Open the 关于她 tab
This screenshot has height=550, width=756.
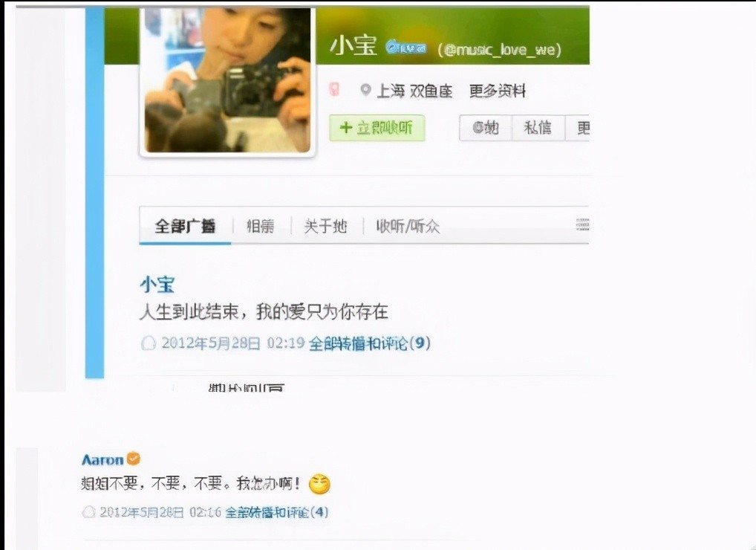click(326, 226)
